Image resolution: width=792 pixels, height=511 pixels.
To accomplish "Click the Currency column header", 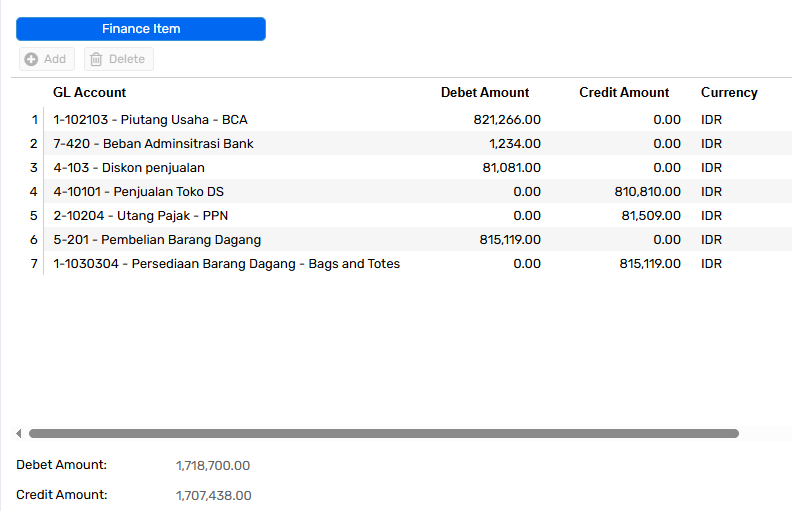I will pos(729,92).
